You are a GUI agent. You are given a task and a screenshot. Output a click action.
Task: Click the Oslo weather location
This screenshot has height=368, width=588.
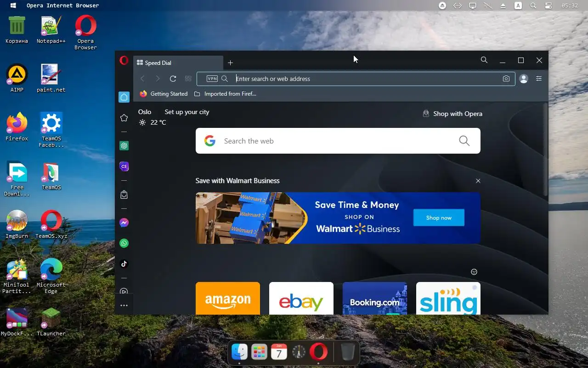click(x=145, y=112)
